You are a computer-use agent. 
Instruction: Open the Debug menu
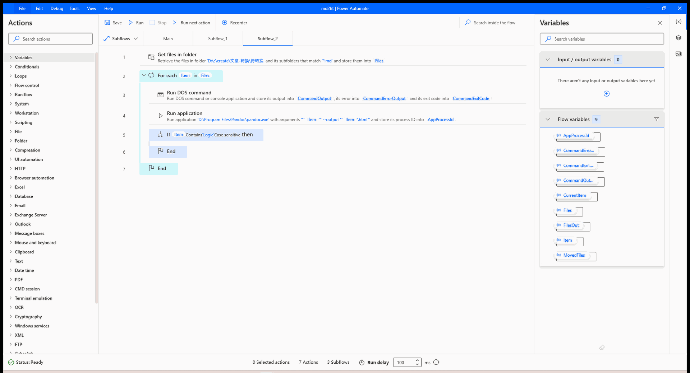click(57, 8)
